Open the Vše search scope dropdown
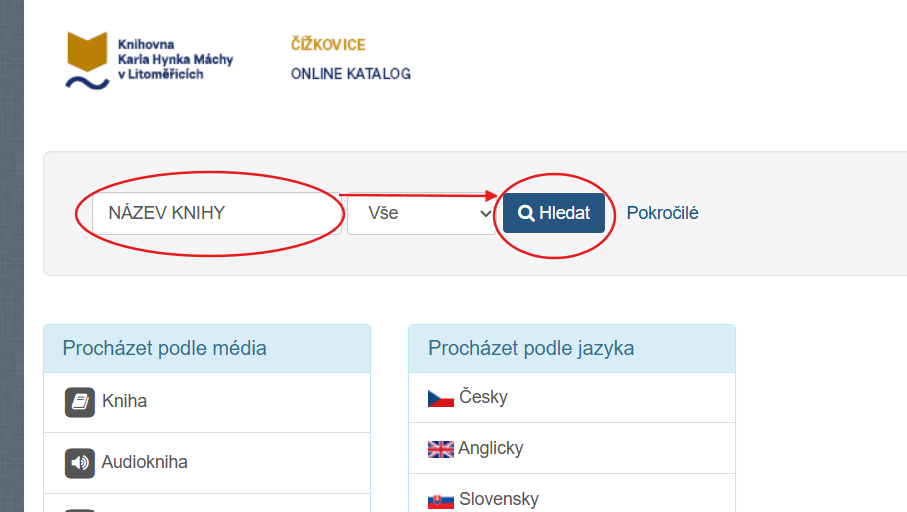Screen dimensions: 907x512 pos(421,213)
